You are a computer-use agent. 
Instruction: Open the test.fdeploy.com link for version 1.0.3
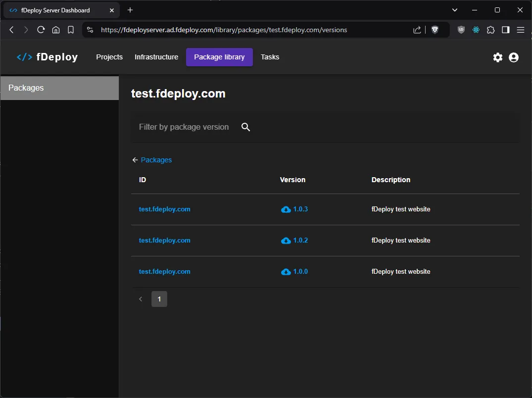[x=164, y=209]
